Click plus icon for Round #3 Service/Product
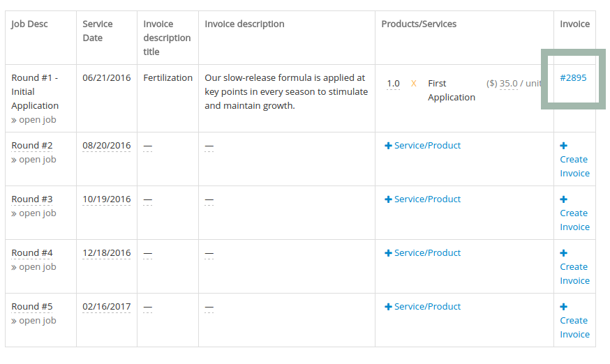Screen dimensions: 610x364 coord(388,199)
